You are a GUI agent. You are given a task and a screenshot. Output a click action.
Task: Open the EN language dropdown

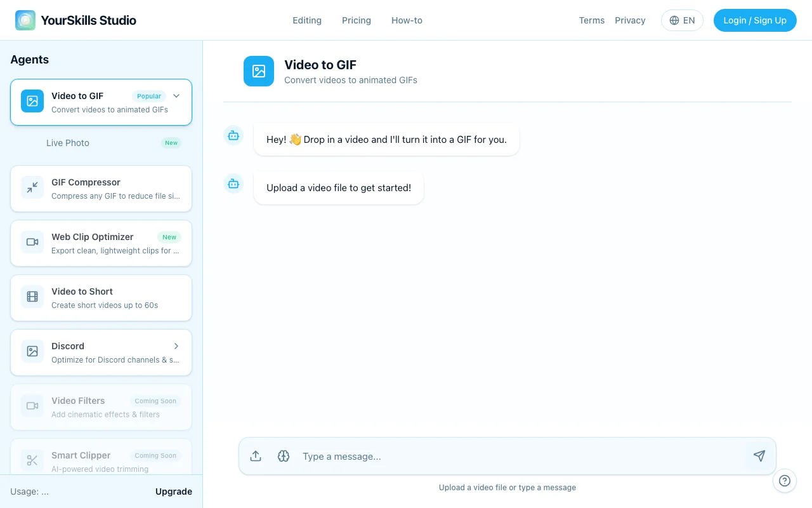pos(682,20)
